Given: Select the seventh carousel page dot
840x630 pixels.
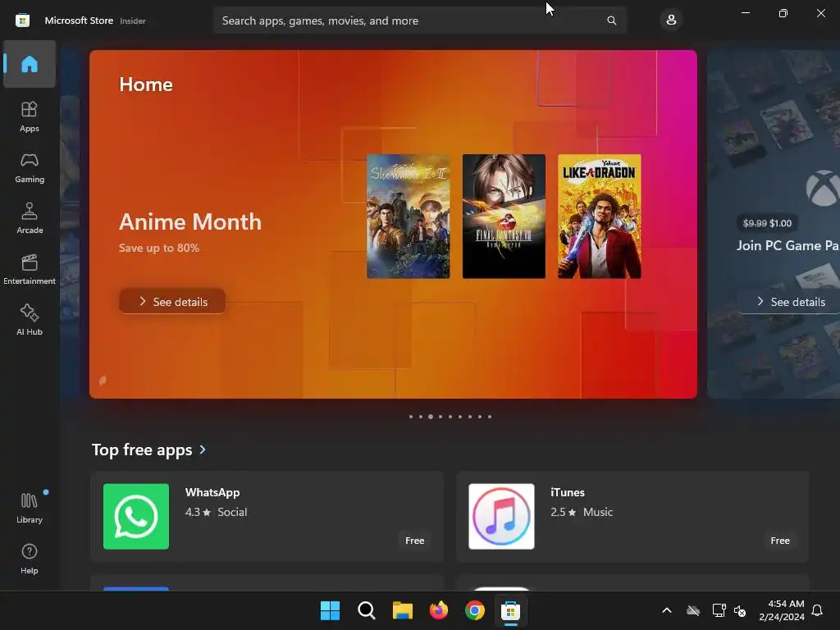Looking at the screenshot, I should (470, 417).
